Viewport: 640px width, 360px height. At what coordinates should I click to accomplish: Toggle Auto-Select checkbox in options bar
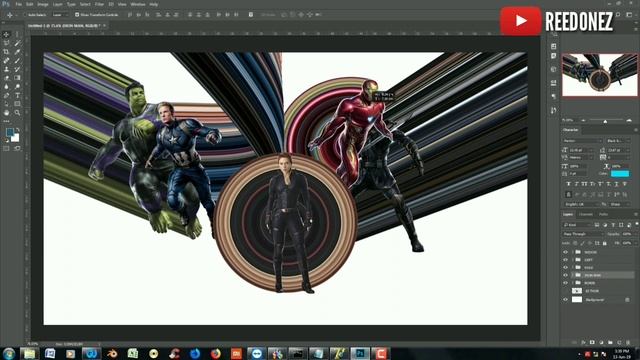coord(25,15)
